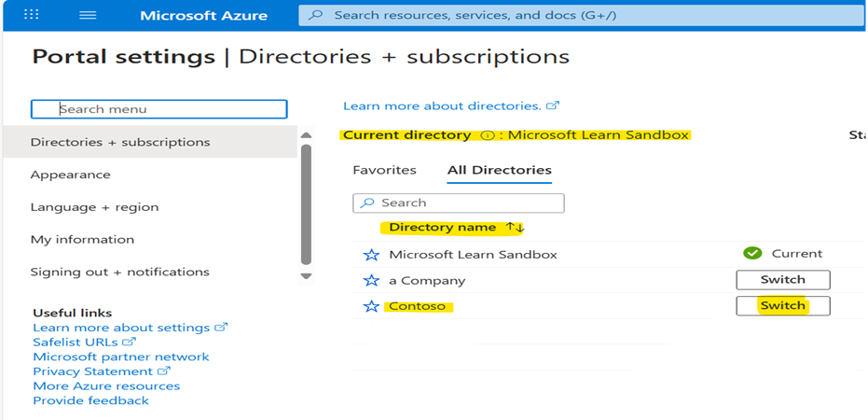Click the Provide feedback link
868x420 pixels.
point(90,400)
